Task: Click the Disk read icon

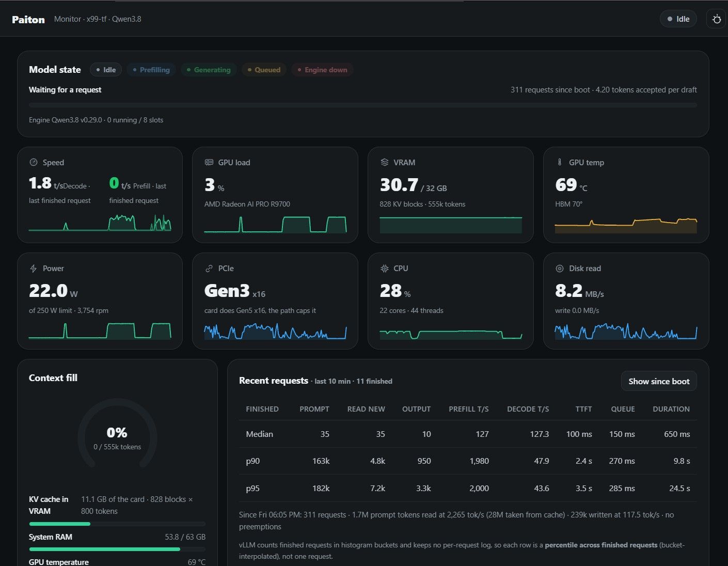Action: [560, 269]
